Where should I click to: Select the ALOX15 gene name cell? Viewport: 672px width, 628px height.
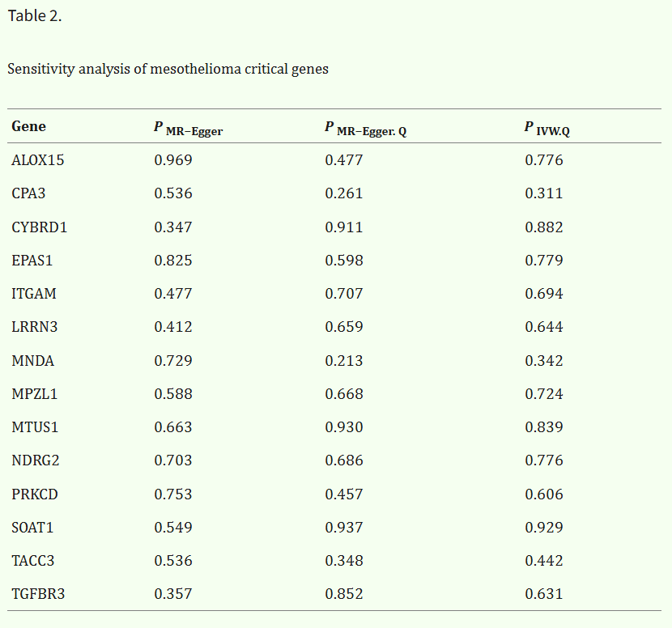click(38, 160)
